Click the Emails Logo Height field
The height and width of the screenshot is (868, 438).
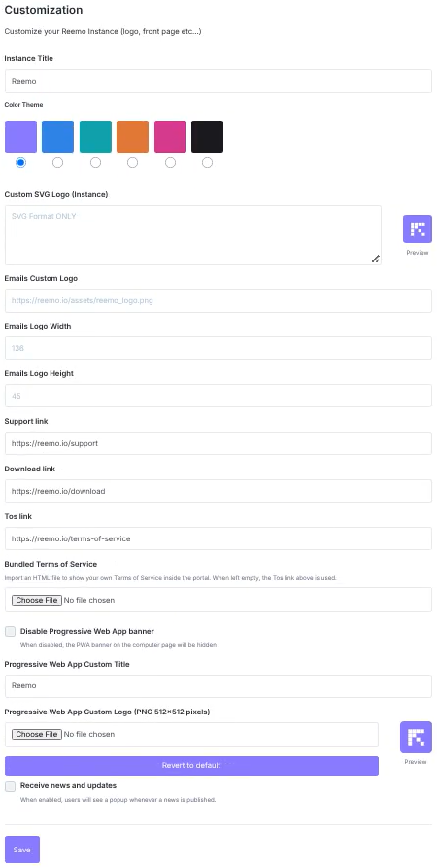(x=219, y=396)
